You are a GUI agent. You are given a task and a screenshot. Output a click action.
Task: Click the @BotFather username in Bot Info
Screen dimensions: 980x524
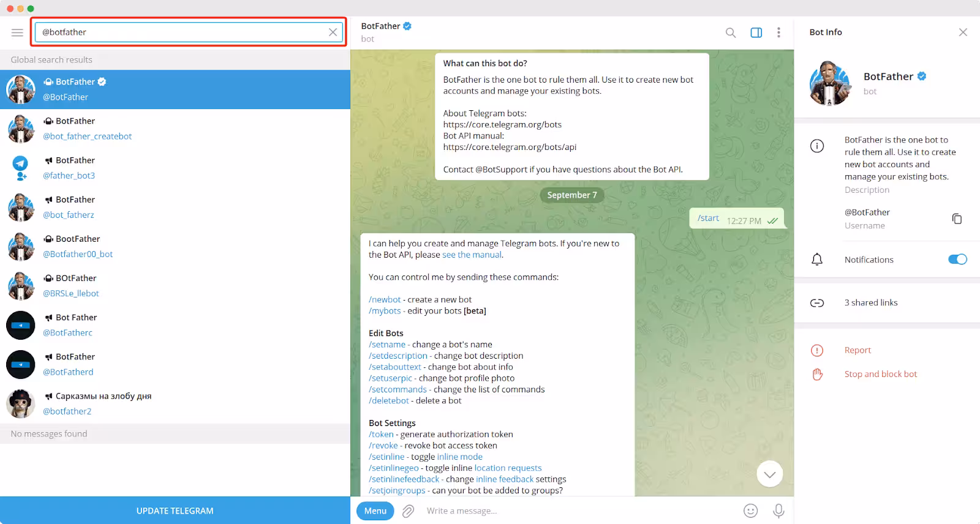(x=867, y=212)
